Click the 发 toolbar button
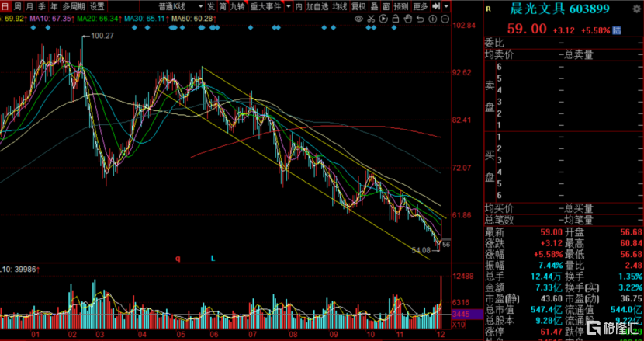 (x=211, y=6)
